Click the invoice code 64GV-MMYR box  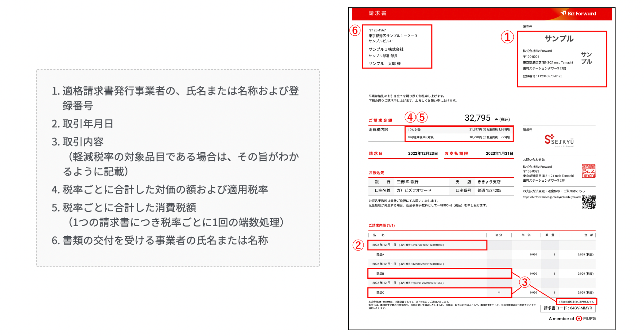coord(568,308)
